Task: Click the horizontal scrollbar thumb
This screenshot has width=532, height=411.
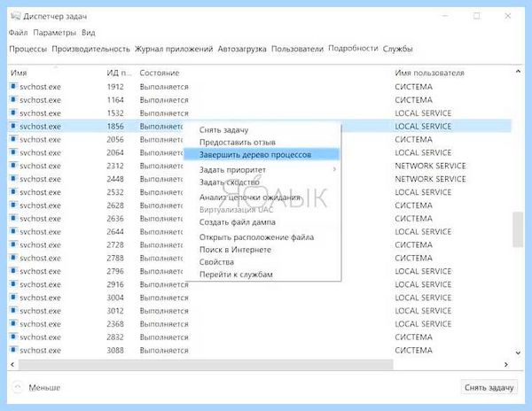Action: tap(206, 365)
